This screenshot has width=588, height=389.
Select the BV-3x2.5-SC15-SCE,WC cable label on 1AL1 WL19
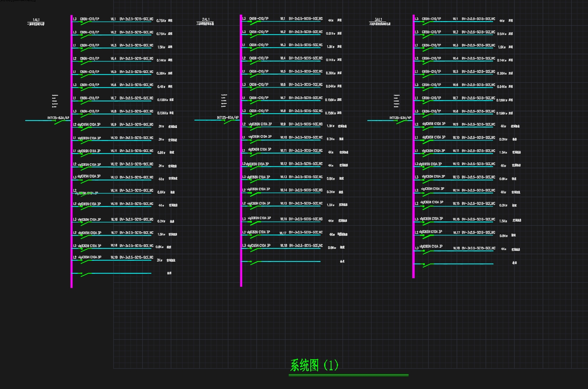[x=137, y=257]
